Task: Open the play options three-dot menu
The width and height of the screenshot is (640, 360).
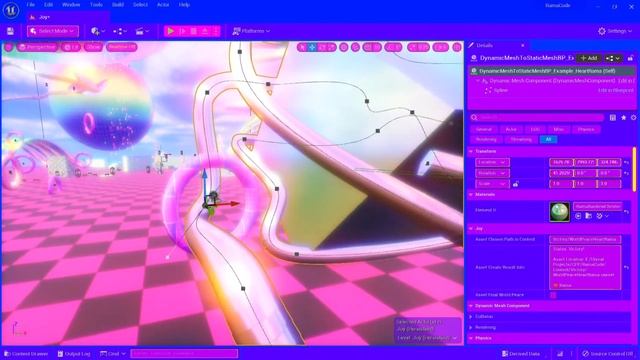Action: 216,31
